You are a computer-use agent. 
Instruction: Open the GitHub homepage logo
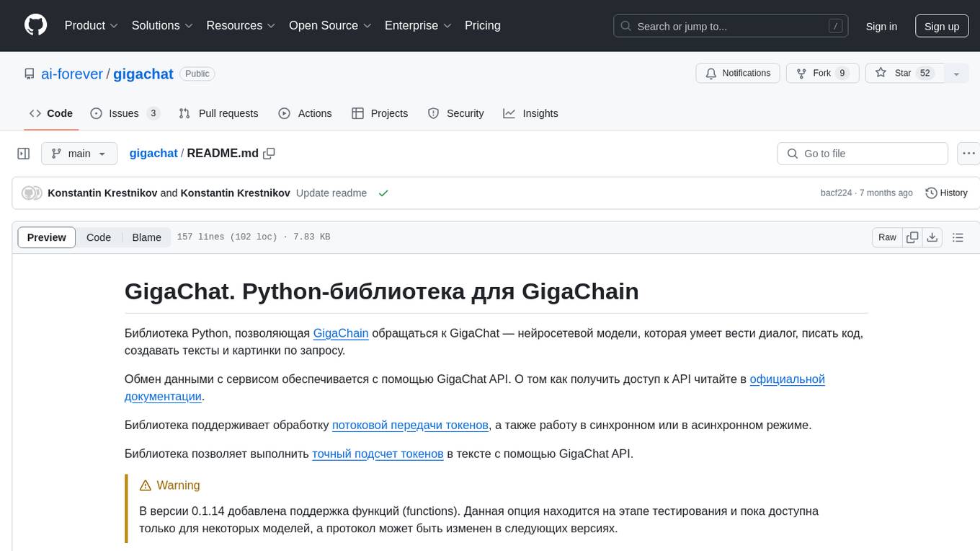tap(35, 25)
